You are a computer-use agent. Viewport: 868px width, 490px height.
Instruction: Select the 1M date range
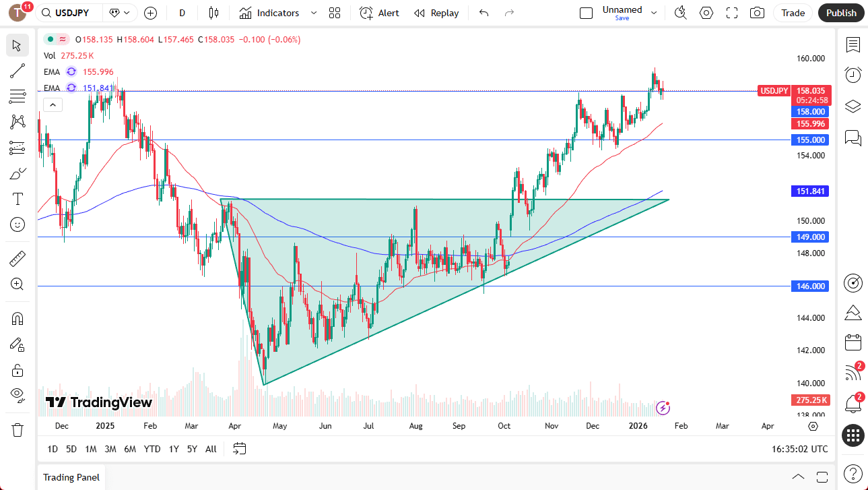point(91,449)
